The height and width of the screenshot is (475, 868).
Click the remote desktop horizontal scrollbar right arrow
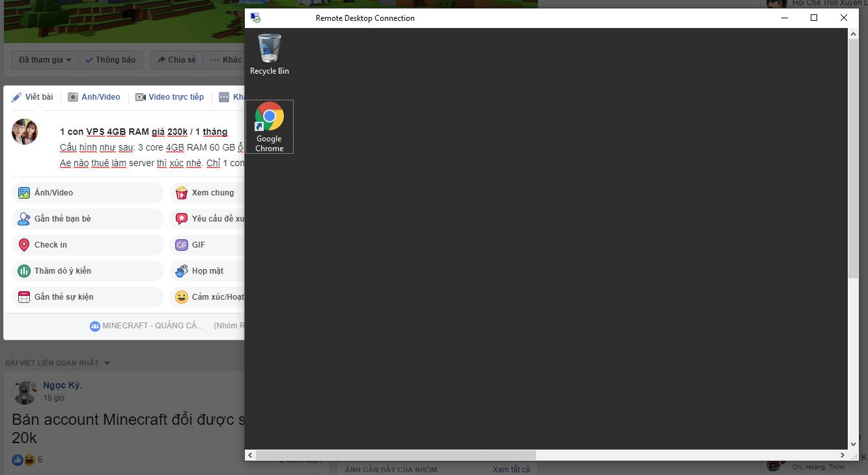point(843,455)
